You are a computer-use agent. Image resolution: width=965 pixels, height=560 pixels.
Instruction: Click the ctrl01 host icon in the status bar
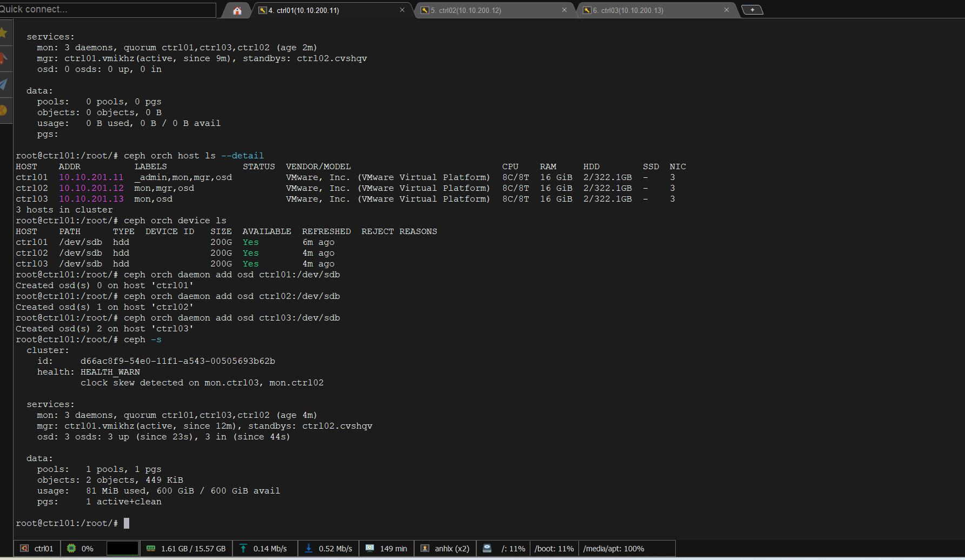coord(24,548)
